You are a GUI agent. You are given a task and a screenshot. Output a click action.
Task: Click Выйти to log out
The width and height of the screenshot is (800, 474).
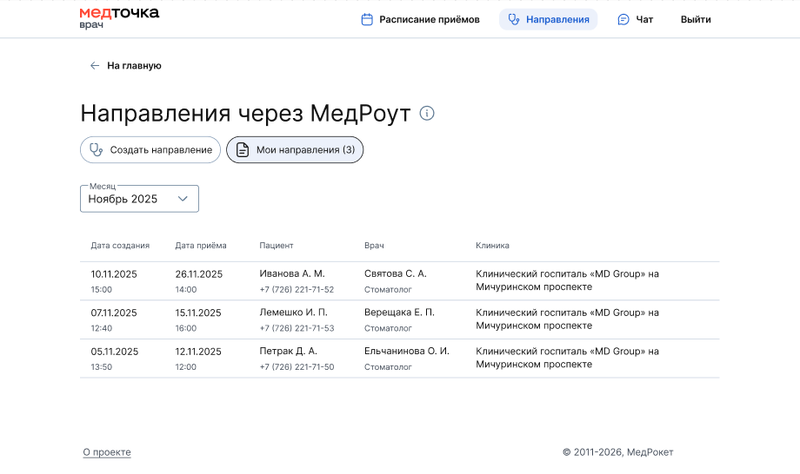[695, 19]
